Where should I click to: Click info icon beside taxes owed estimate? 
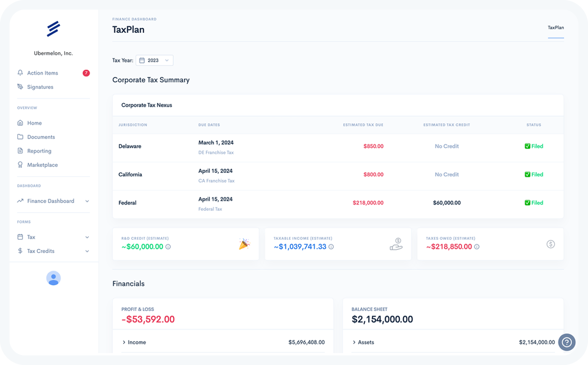click(477, 247)
